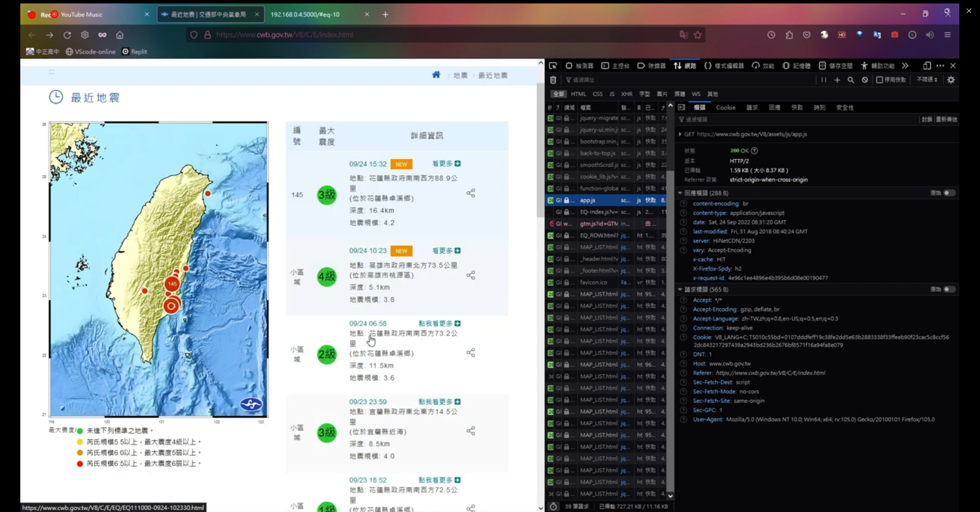Viewport: 980px width, 512px height.
Task: Filter requests by XHR type
Action: 626,94
